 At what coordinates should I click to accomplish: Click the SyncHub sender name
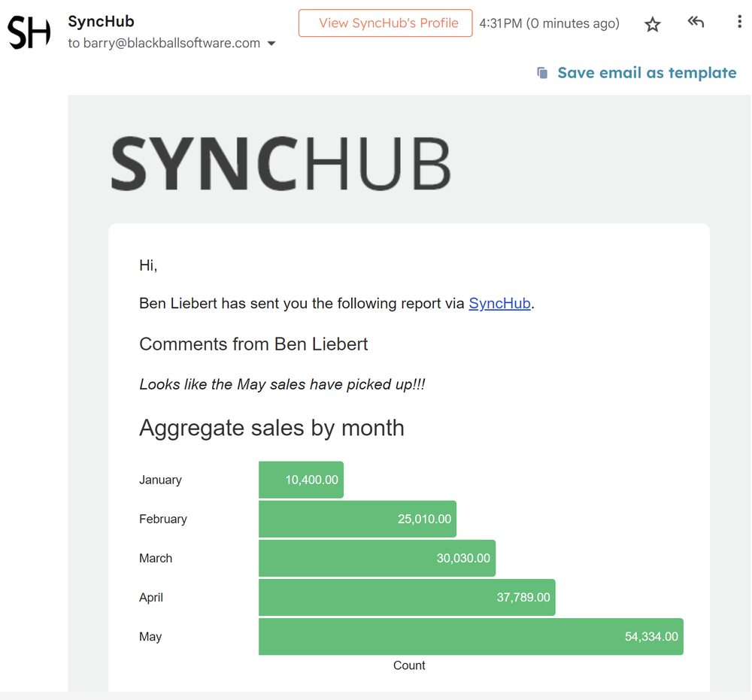[101, 21]
